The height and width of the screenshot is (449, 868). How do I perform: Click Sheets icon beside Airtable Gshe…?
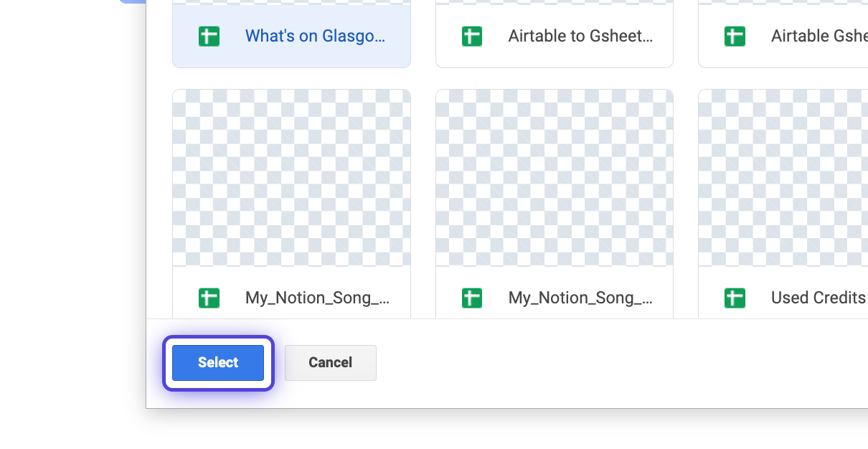click(x=735, y=36)
